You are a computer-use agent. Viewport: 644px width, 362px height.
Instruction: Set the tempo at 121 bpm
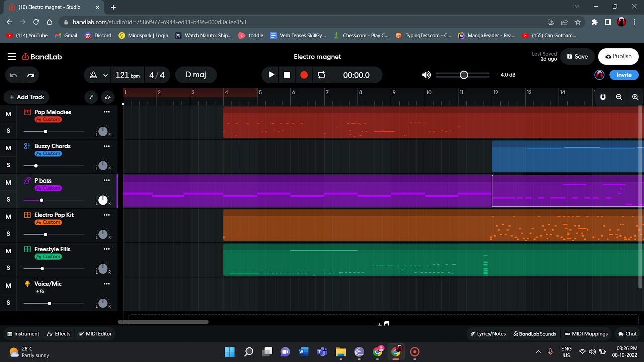[127, 75]
